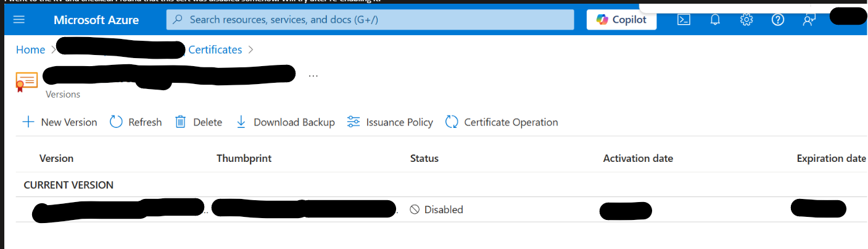Create a New Version
This screenshot has height=249, width=868.
(x=60, y=122)
